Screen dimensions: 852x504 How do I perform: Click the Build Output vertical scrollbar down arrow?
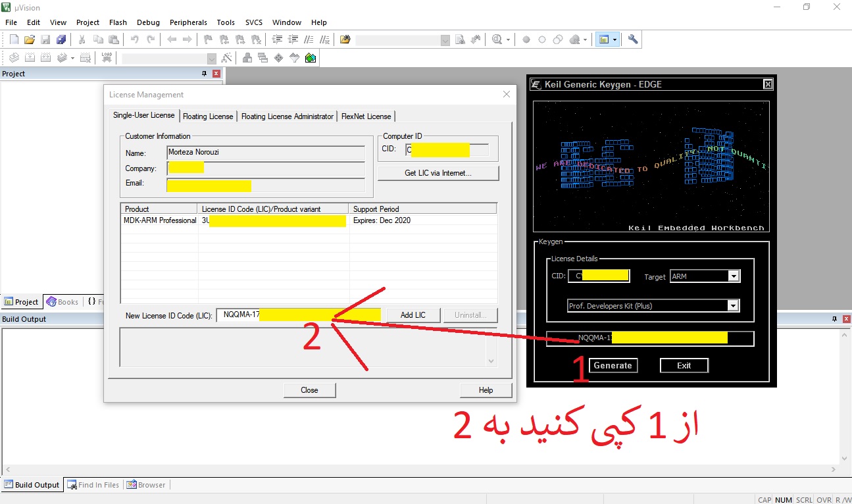coord(844,459)
